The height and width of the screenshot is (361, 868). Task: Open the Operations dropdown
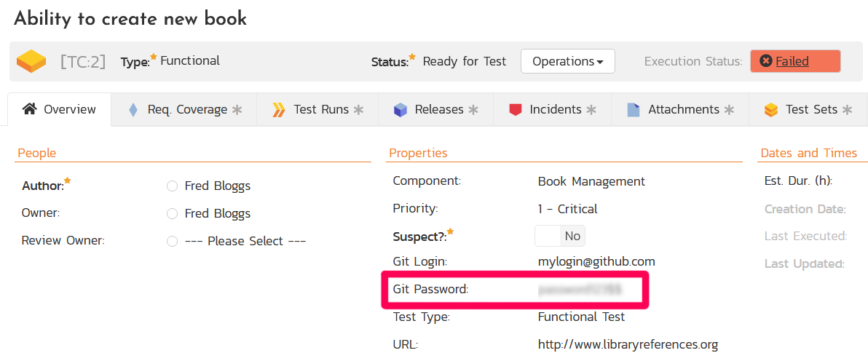[567, 62]
